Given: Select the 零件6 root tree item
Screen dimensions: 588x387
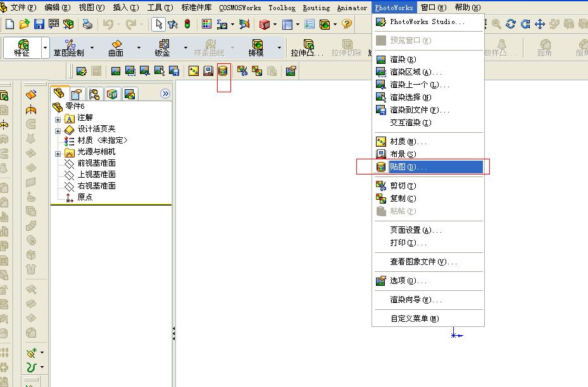Looking at the screenshot, I should [75, 106].
